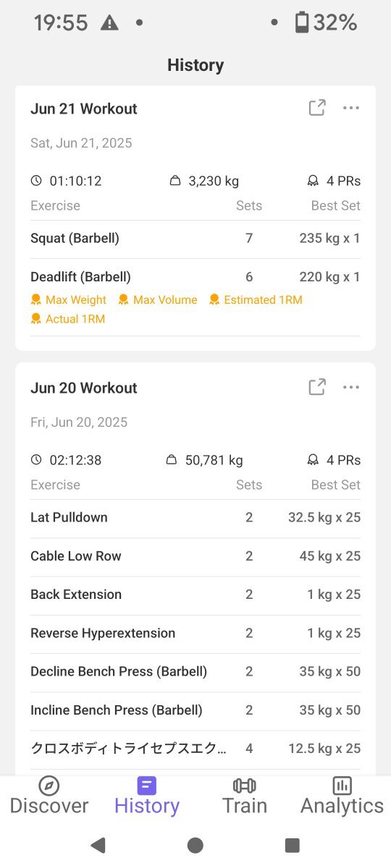
Task: Share the Jun 21 Workout
Action: pyautogui.click(x=317, y=108)
